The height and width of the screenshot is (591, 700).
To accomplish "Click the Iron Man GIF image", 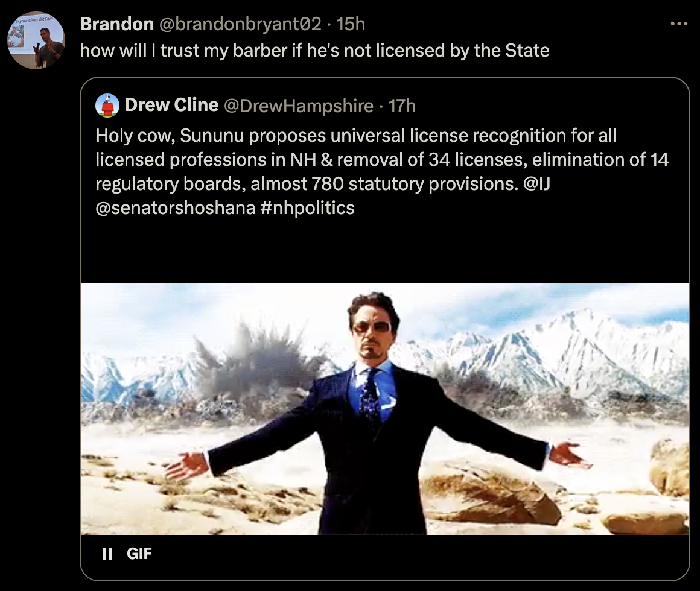I will tap(385, 409).
